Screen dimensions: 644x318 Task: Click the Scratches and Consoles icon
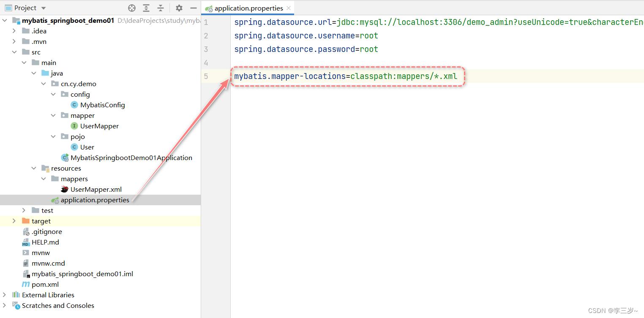pos(16,305)
